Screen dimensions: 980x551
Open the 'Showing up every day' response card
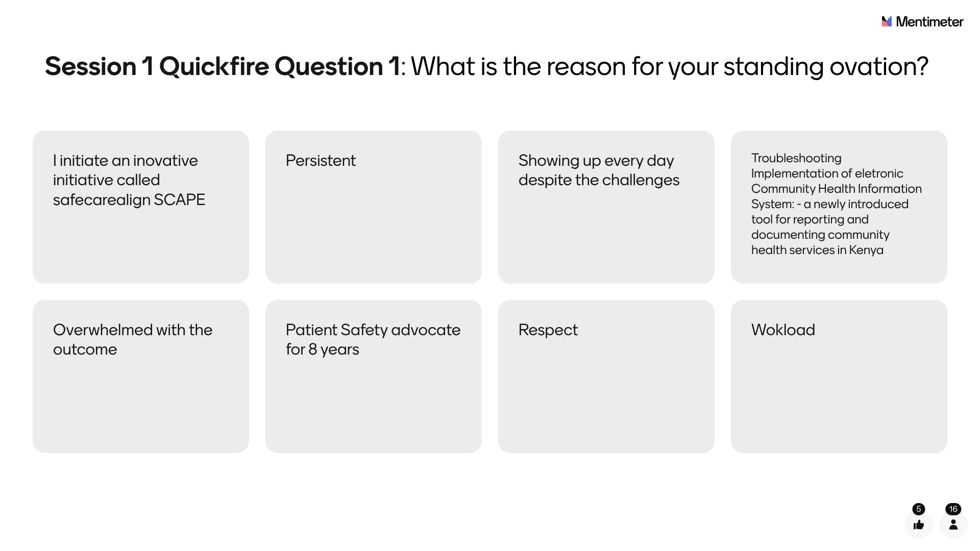click(x=606, y=207)
